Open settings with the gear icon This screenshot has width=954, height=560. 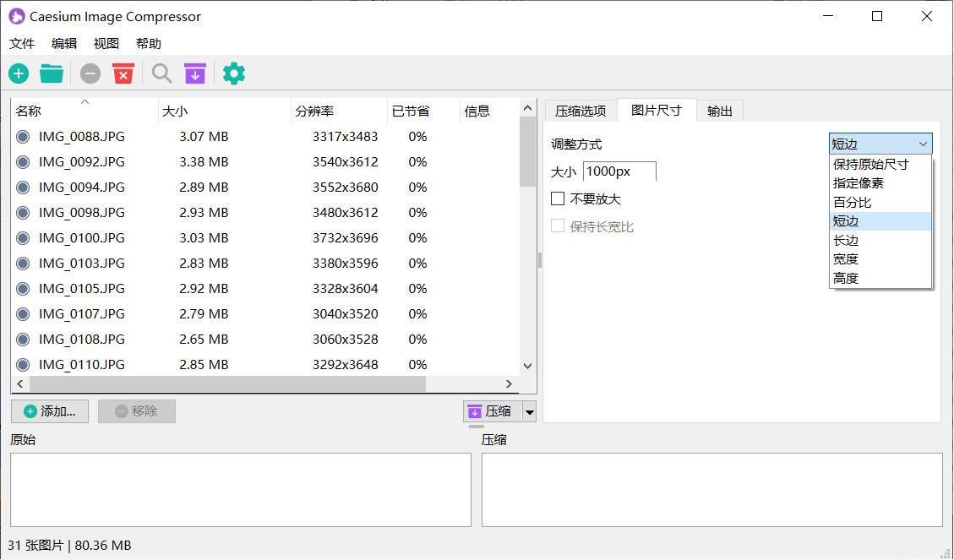pyautogui.click(x=234, y=74)
